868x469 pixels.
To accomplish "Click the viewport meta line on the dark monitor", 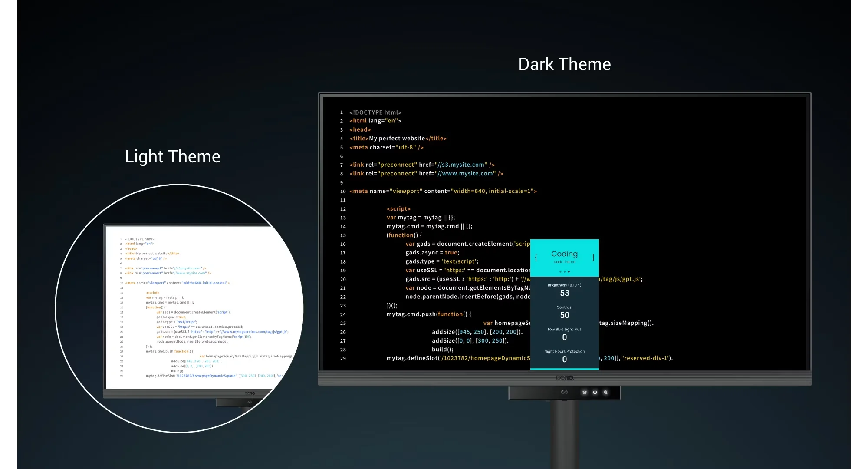I will click(443, 191).
